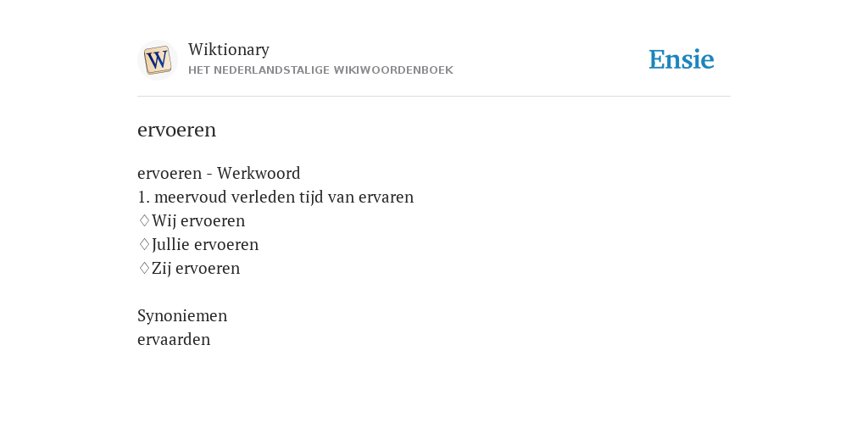The height and width of the screenshot is (434, 868).
Task: Click the synonym 'ervaarden'
Action: click(174, 339)
